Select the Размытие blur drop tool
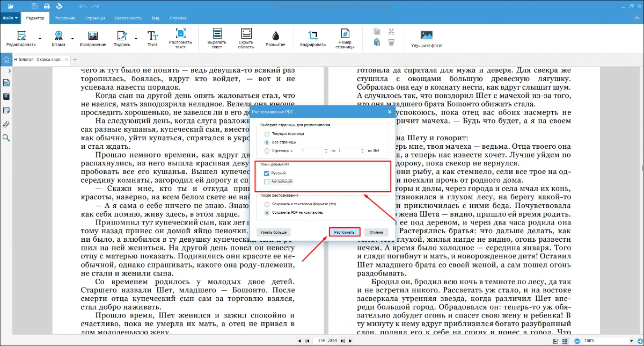 coord(276,39)
